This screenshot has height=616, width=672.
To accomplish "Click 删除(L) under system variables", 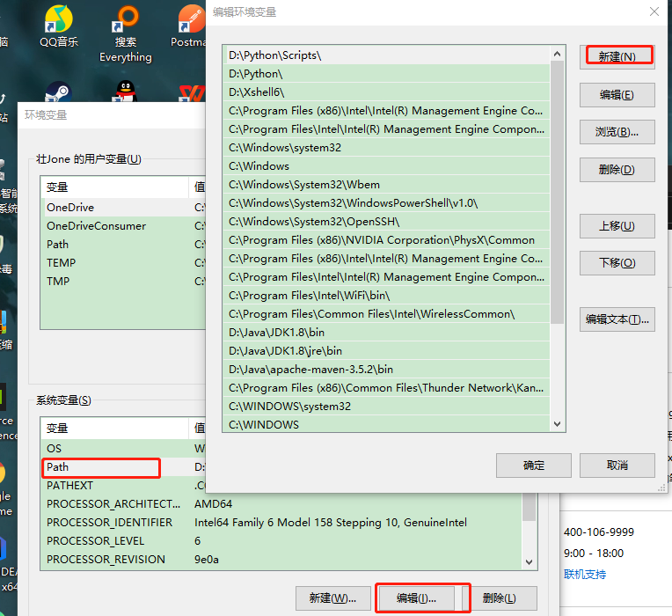I will 500,598.
